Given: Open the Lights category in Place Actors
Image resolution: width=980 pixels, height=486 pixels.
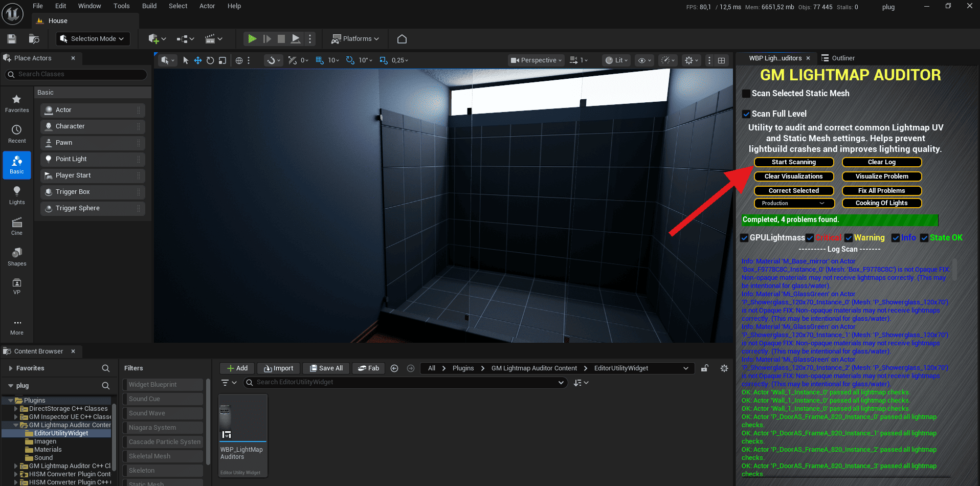Looking at the screenshot, I should point(16,193).
